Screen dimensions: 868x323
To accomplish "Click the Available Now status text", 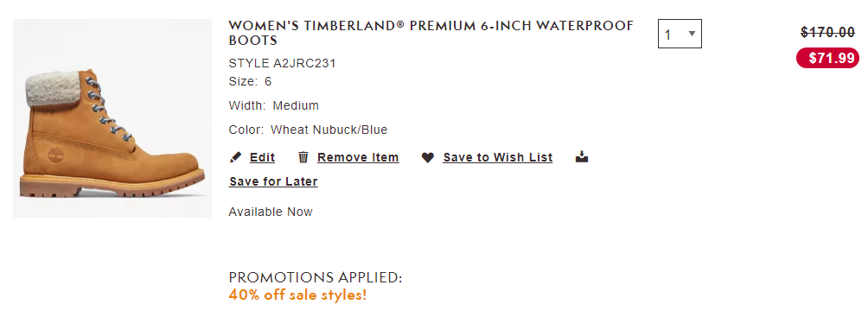I will tap(271, 212).
